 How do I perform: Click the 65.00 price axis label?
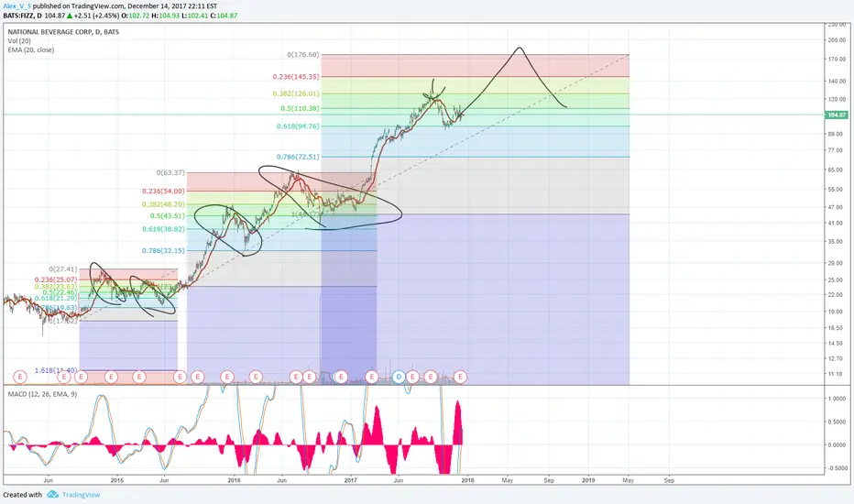point(835,170)
